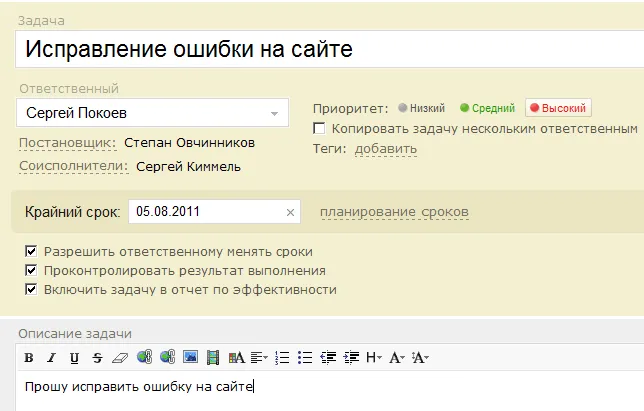Insert a numbered list

click(x=282, y=357)
